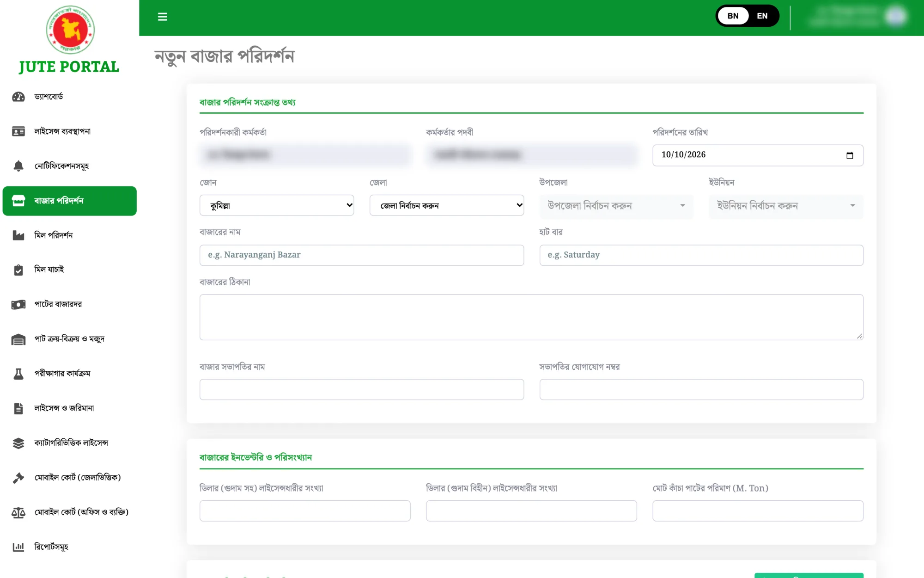
Task: Open পরীক্ষাগার কার্যক্রম menu link
Action: coord(69,374)
